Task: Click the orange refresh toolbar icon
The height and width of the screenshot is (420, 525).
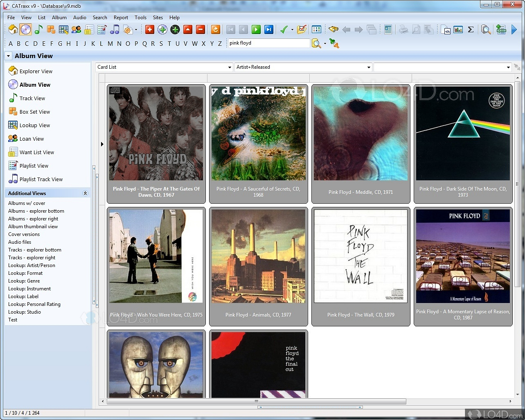Action: [216, 29]
